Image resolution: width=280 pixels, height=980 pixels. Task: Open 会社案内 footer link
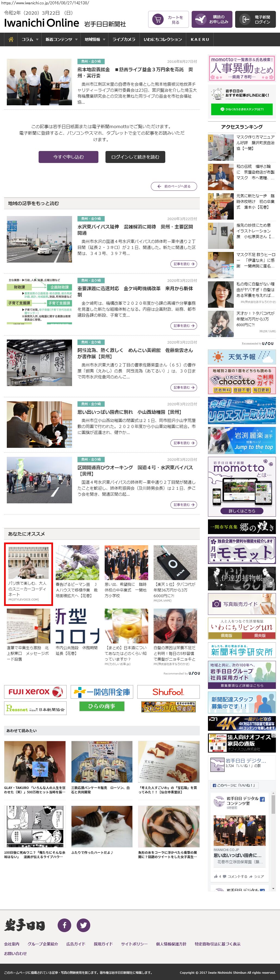click(12, 944)
